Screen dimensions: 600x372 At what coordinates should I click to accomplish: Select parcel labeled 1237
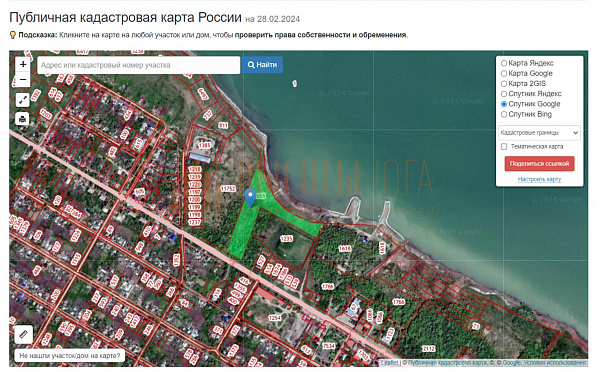[x=195, y=222]
